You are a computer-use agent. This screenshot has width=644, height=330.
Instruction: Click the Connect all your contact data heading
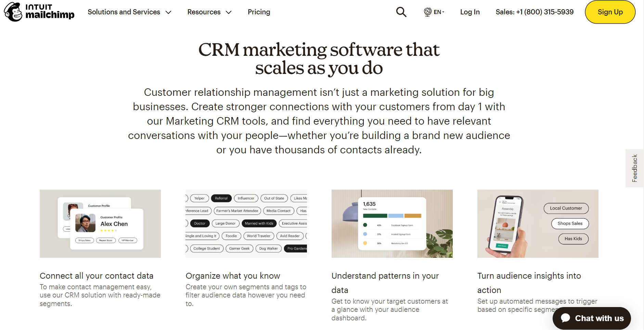[x=96, y=276]
